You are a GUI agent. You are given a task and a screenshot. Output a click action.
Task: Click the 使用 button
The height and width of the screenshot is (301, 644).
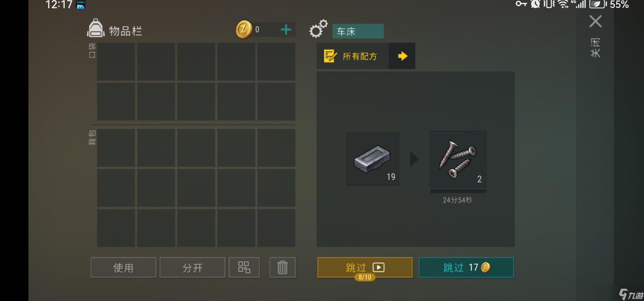(123, 267)
